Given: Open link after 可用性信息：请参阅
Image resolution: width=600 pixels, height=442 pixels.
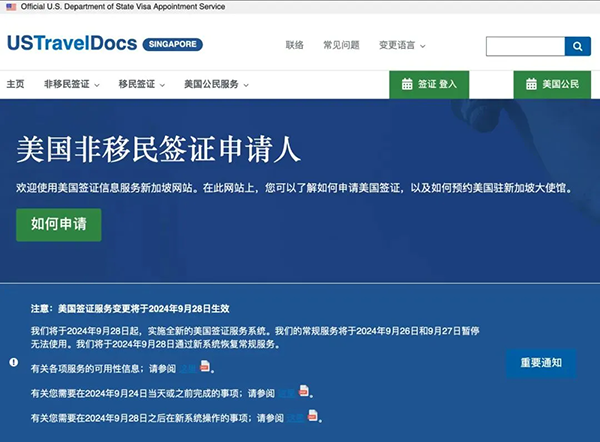Looking at the screenshot, I should point(188,369).
